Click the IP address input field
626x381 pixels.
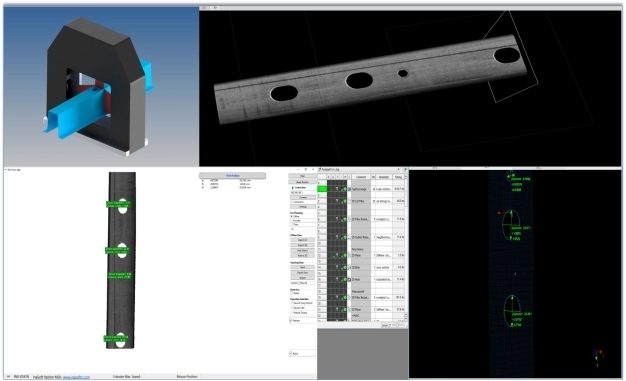(303, 192)
